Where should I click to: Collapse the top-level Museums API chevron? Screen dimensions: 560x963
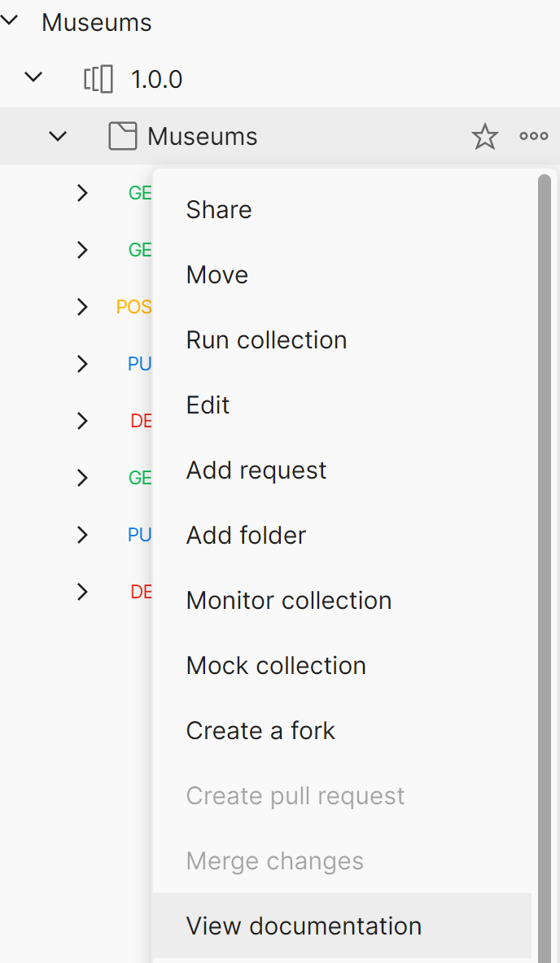(9, 22)
